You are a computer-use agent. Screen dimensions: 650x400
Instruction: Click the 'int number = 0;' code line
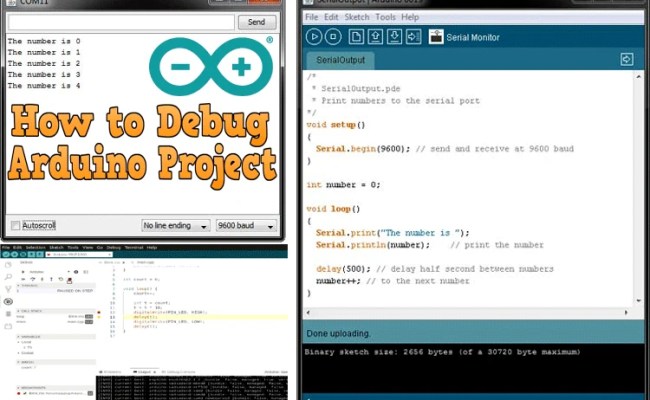point(343,185)
